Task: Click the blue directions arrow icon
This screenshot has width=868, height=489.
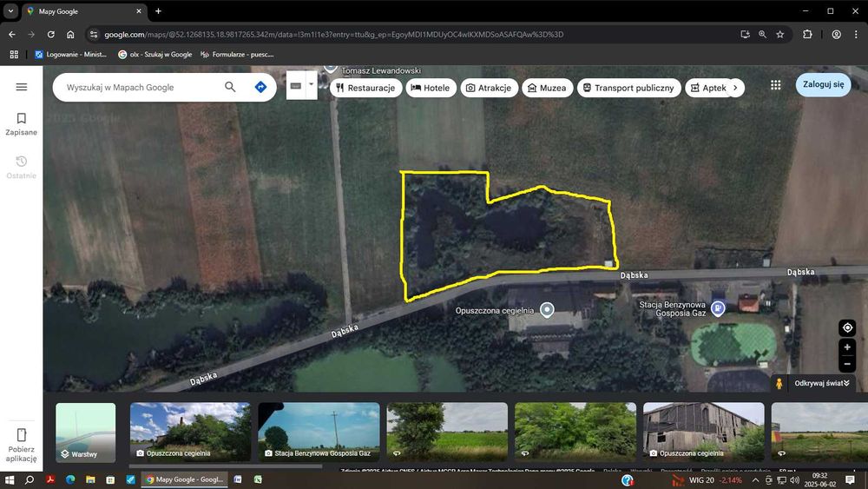Action: point(260,87)
